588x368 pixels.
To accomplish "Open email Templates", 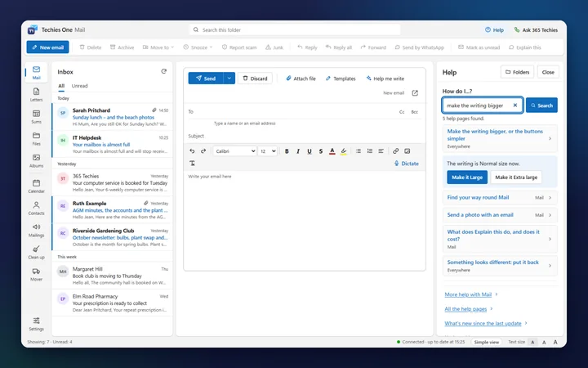I will [341, 79].
